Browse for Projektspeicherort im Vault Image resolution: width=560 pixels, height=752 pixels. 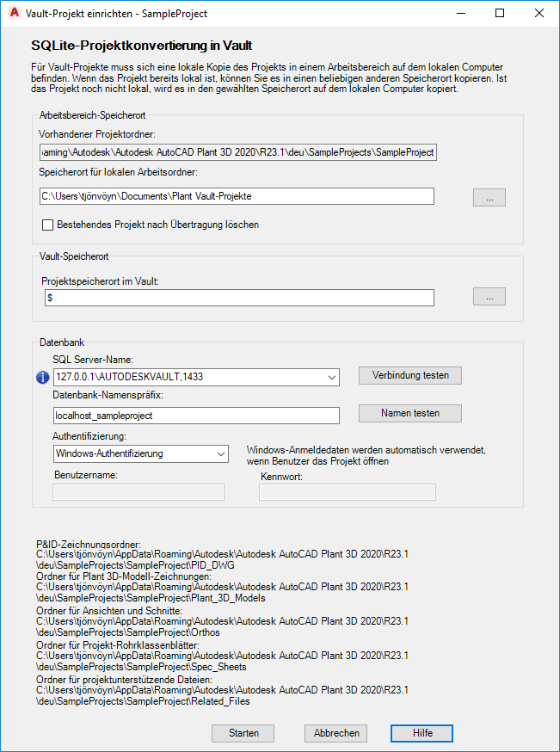489,296
